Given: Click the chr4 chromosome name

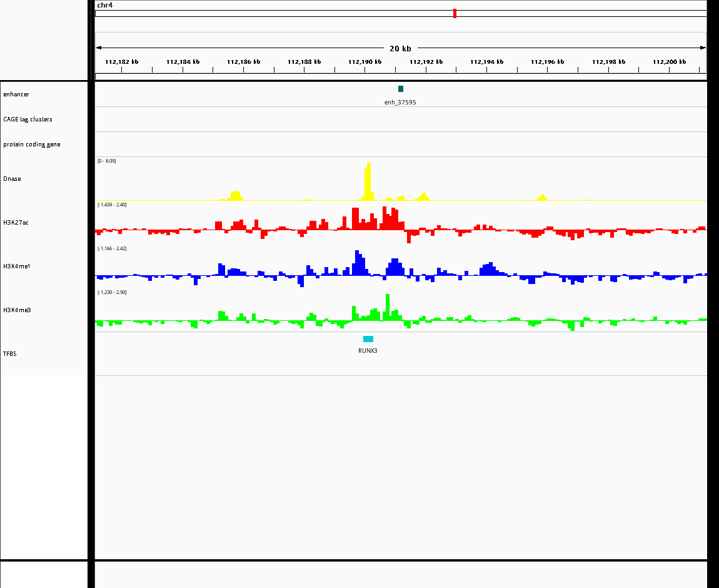Looking at the screenshot, I should (x=104, y=5).
